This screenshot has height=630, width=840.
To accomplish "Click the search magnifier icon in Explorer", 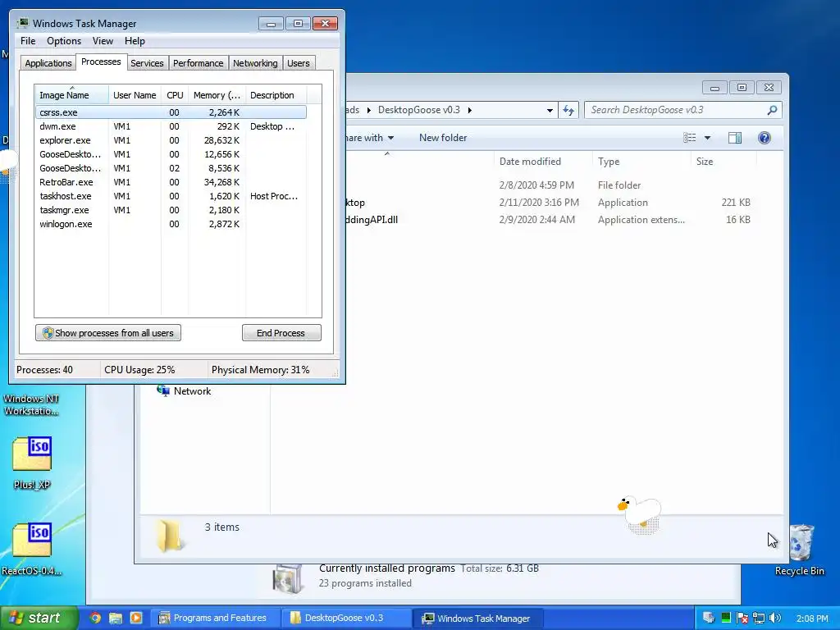I will [x=772, y=110].
